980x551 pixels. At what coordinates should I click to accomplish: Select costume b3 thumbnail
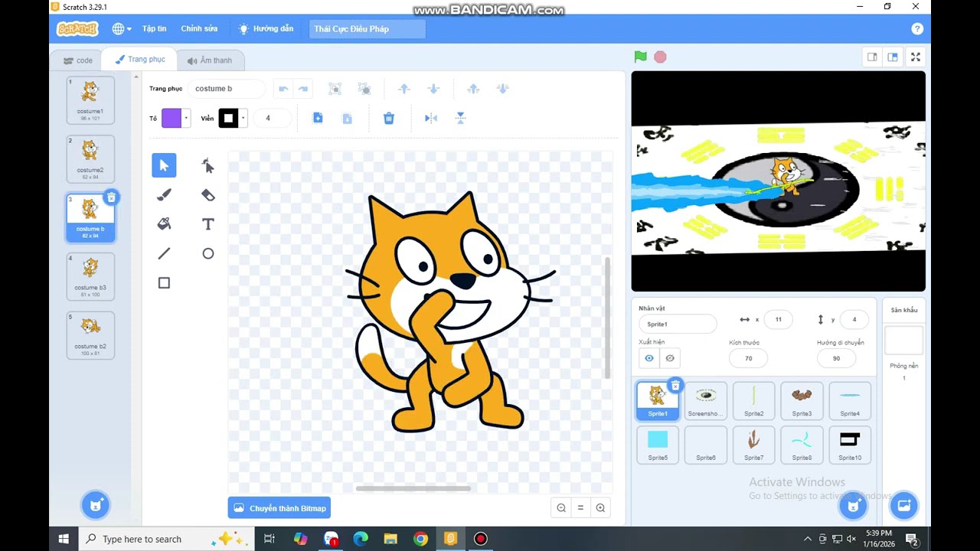click(x=90, y=277)
